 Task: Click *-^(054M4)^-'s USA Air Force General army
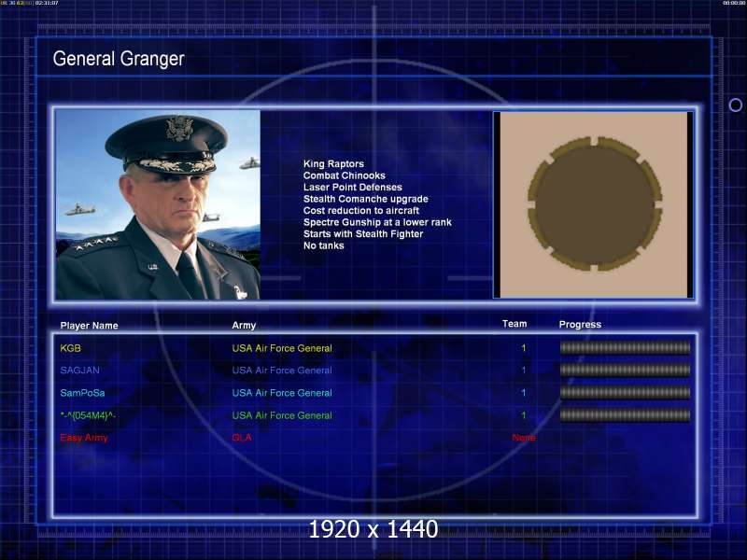coord(282,415)
